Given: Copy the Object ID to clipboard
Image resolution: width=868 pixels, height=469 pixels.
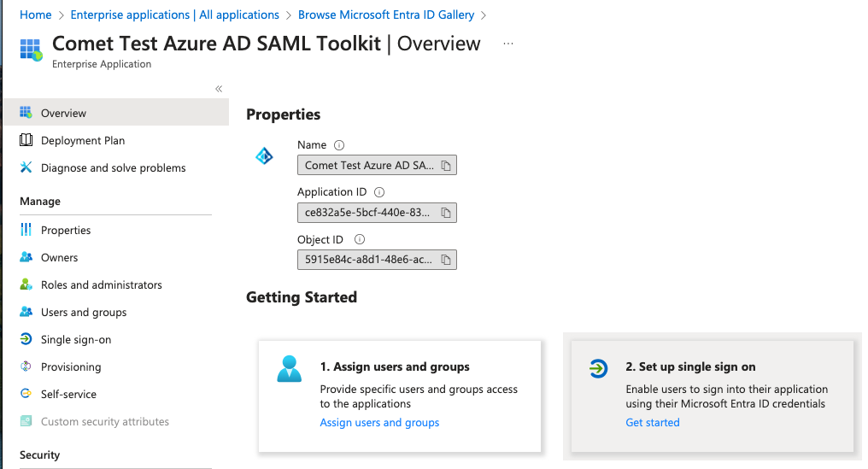Looking at the screenshot, I should (446, 260).
